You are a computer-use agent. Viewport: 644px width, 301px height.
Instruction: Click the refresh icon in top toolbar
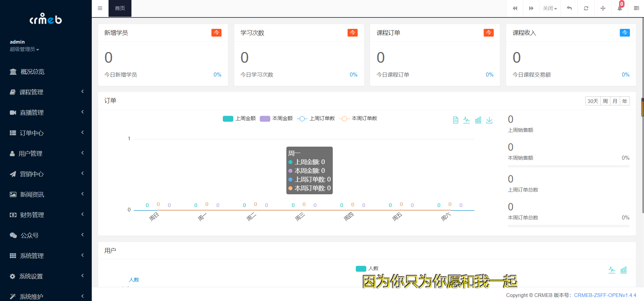586,8
